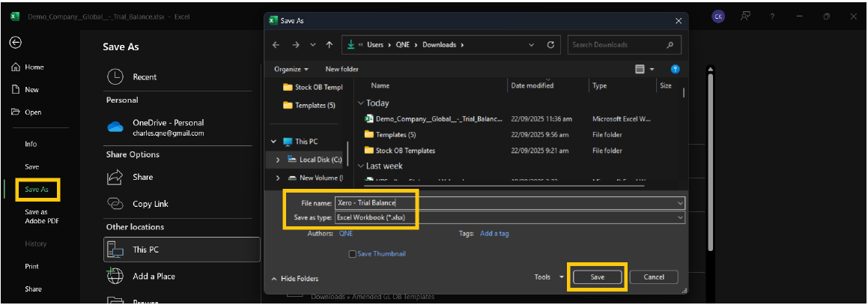
Task: Click the blue help icon
Action: click(x=675, y=69)
